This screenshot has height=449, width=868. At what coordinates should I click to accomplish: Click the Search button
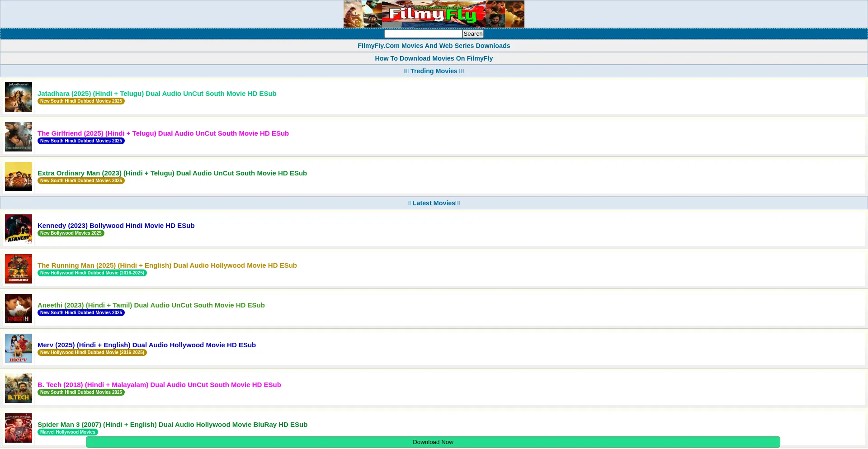473,34
